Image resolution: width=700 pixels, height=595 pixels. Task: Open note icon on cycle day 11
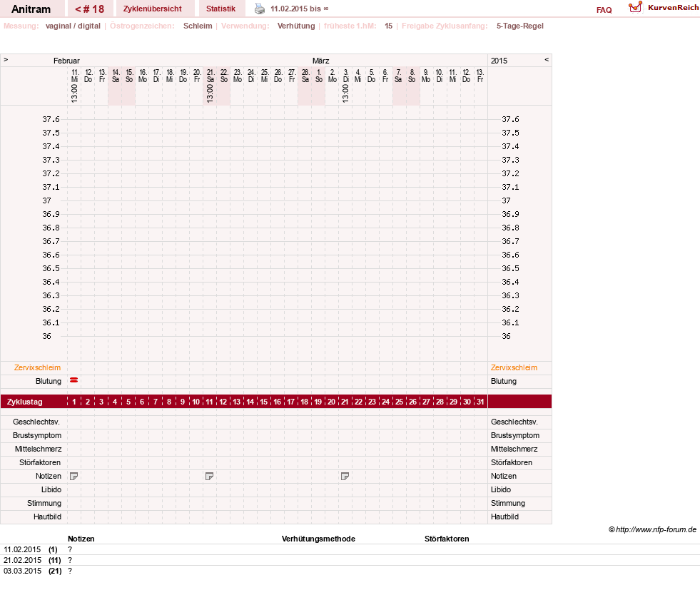tap(209, 477)
